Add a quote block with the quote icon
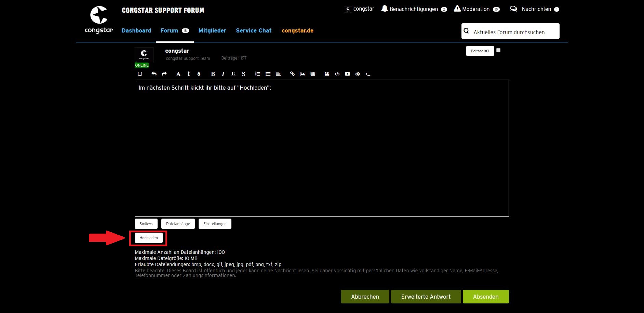 point(327,74)
